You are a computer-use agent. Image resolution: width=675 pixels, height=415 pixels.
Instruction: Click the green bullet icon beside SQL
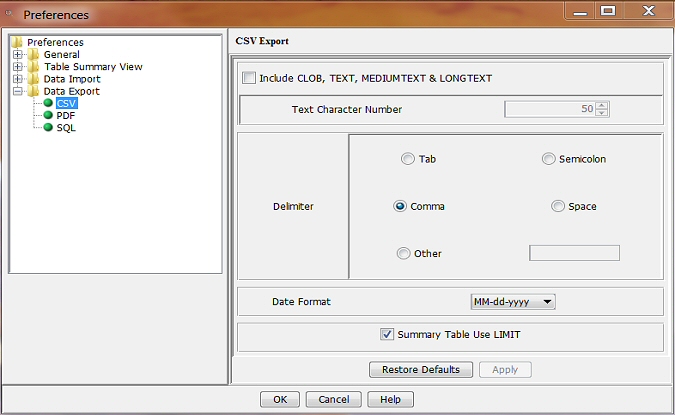coord(47,127)
